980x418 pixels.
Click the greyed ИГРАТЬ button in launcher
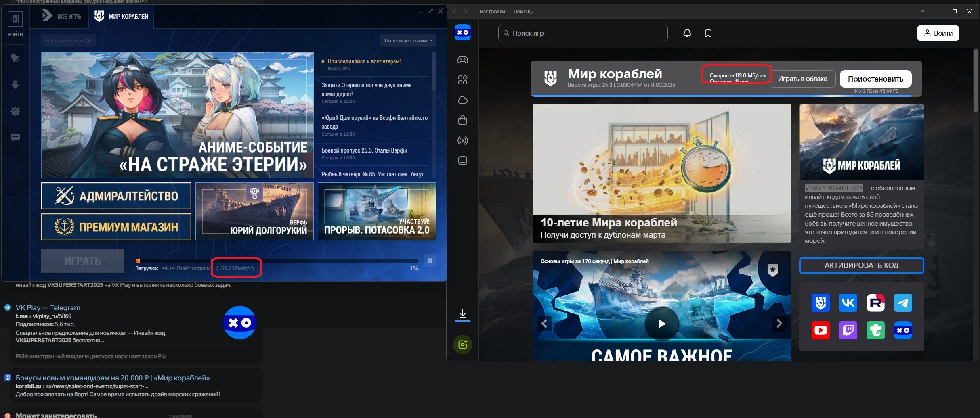click(83, 261)
